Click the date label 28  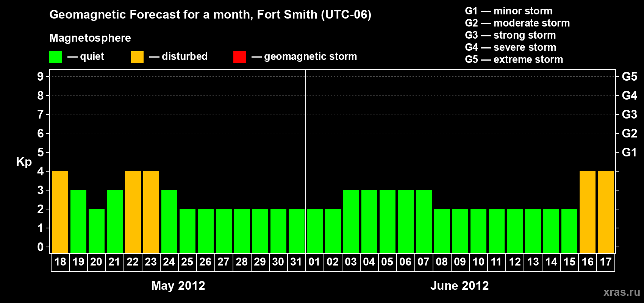point(242,262)
